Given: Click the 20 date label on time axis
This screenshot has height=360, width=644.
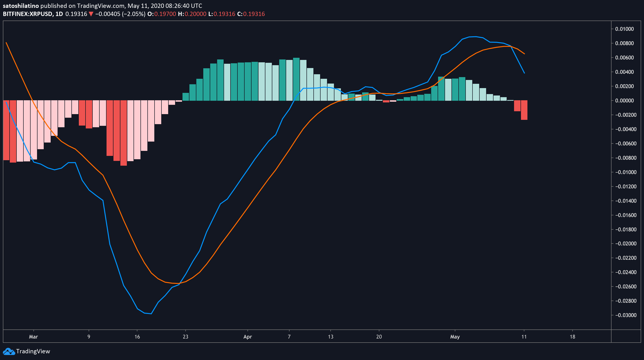Looking at the screenshot, I should [379, 337].
